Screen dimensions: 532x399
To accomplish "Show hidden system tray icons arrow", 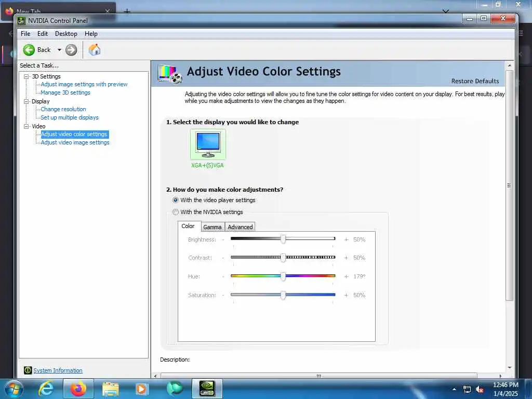I will (x=454, y=389).
